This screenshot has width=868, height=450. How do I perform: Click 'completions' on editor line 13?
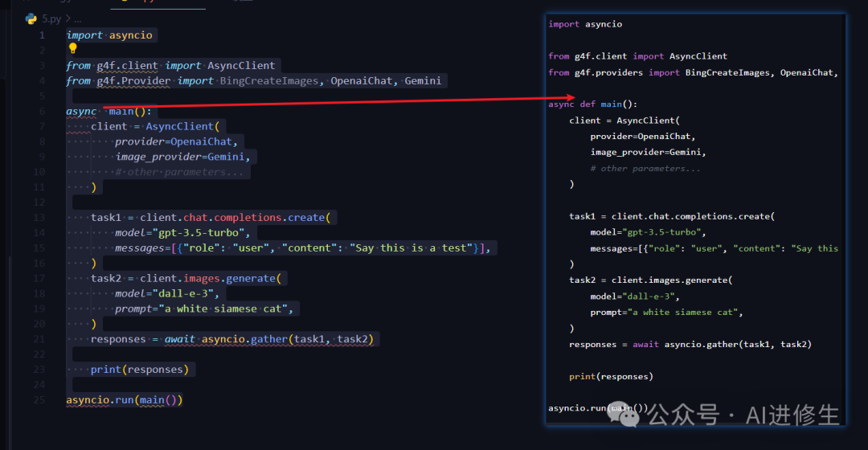tap(248, 218)
